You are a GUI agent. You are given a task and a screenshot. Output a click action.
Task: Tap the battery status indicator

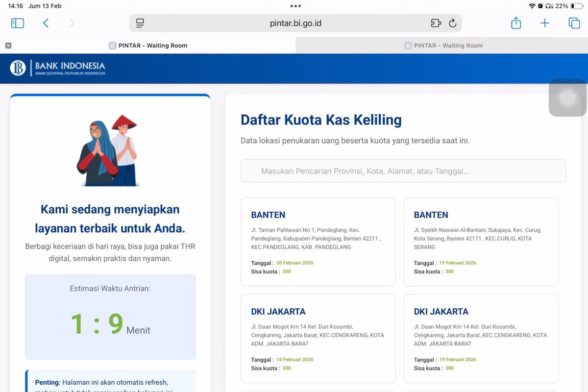tap(576, 6)
